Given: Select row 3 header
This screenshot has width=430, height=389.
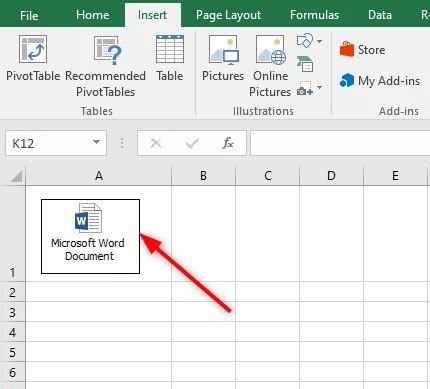Looking at the screenshot, I should click(13, 312).
